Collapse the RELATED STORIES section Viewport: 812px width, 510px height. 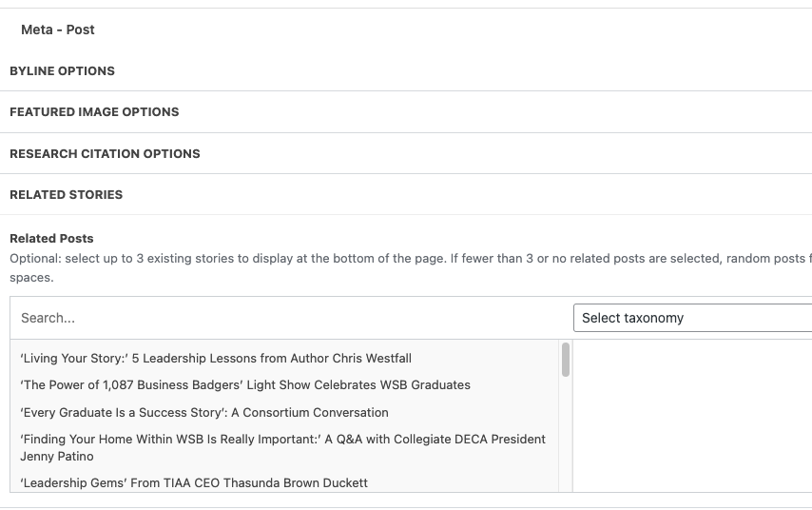point(66,195)
